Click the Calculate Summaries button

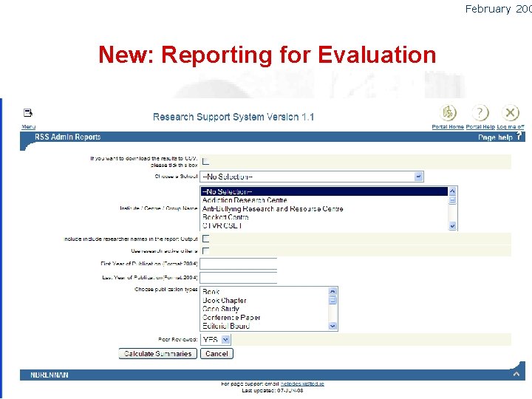(158, 353)
